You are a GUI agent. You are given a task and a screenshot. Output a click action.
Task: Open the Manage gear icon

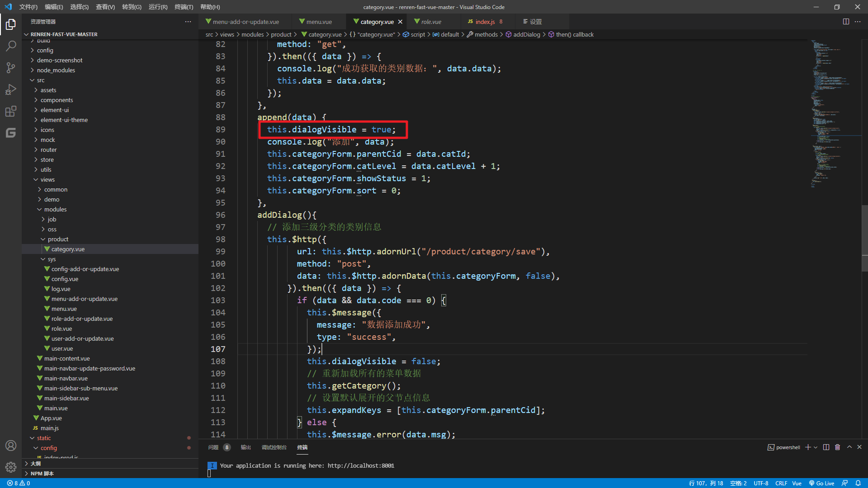(x=11, y=467)
